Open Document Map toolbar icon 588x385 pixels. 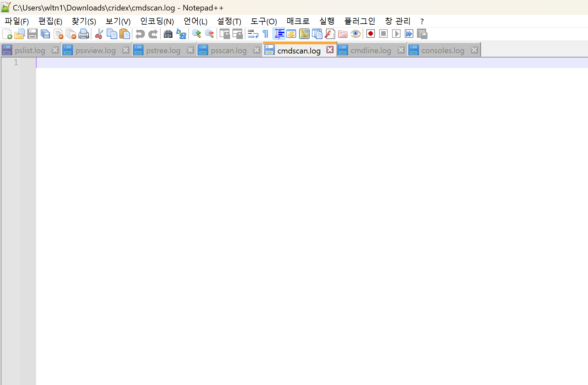click(x=304, y=34)
